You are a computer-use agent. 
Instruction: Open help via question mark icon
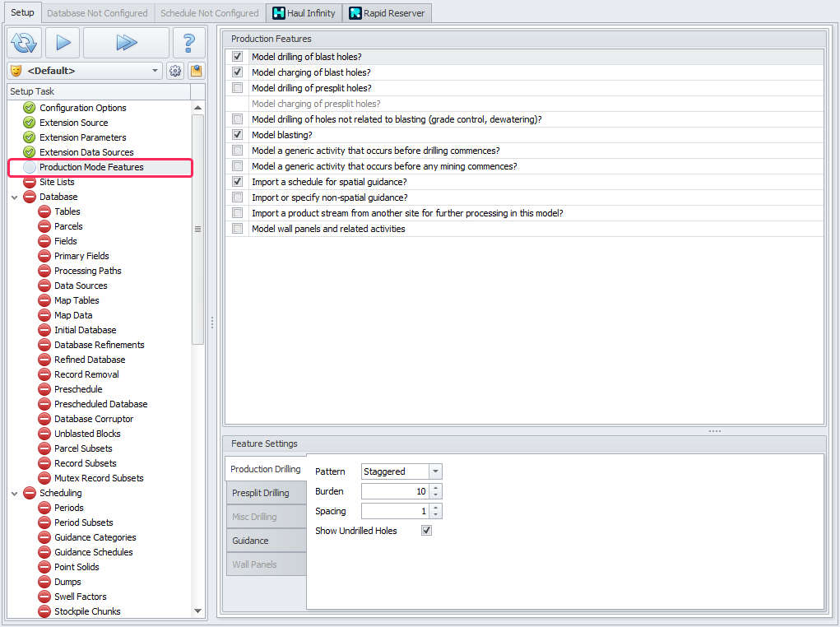tap(188, 43)
